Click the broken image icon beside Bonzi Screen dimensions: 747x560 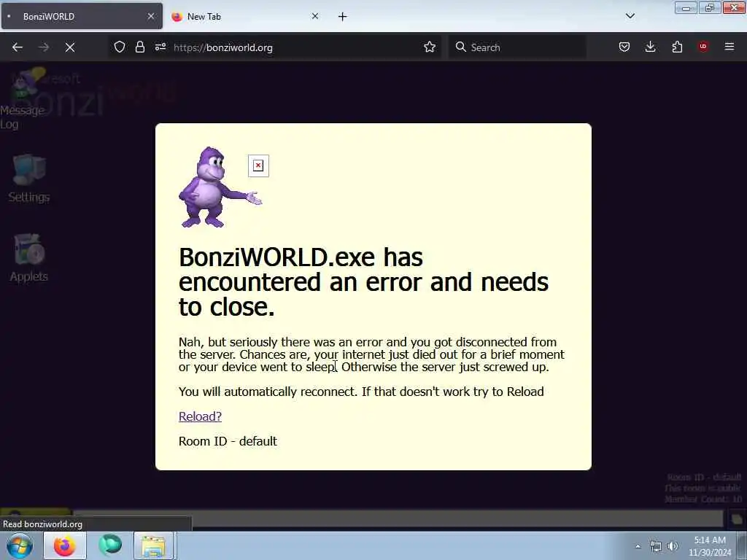tap(259, 166)
